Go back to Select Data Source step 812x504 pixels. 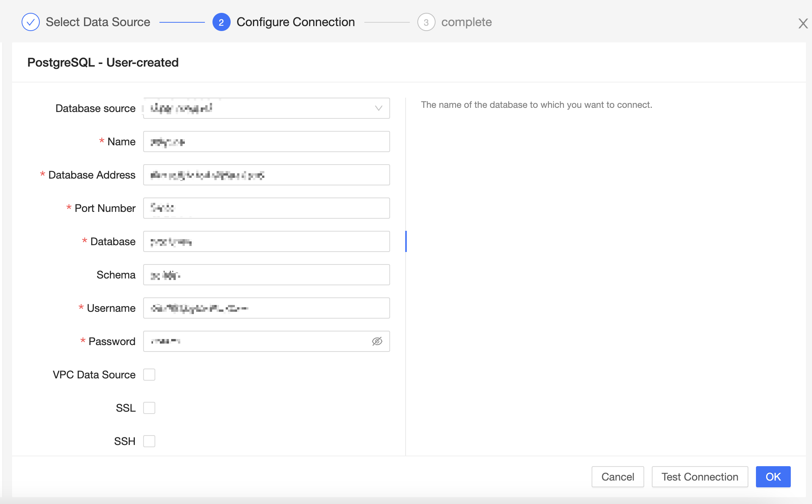[98, 22]
